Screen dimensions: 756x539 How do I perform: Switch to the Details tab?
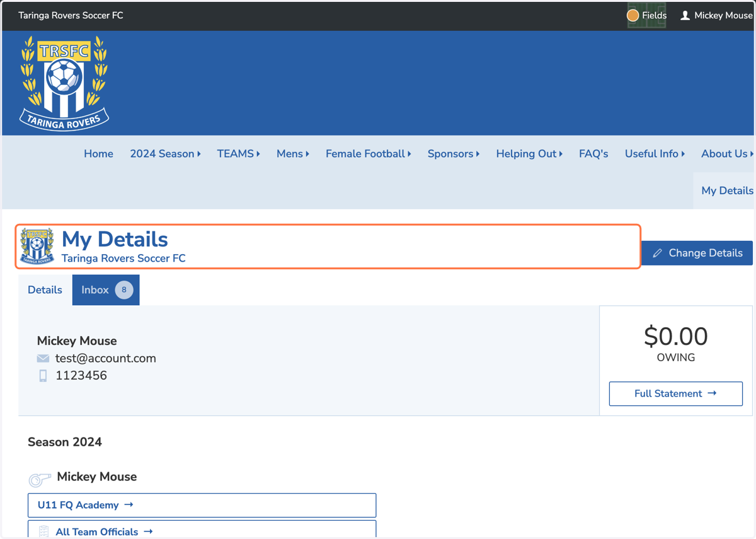[x=45, y=290]
